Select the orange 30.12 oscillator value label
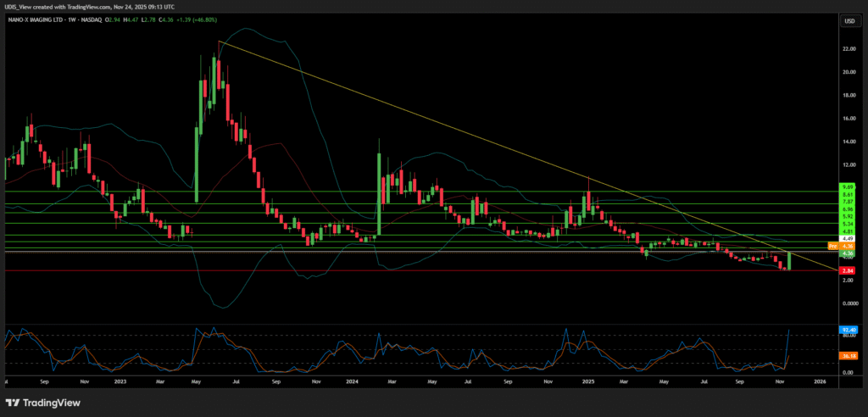Image resolution: width=868 pixels, height=417 pixels. pyautogui.click(x=847, y=356)
